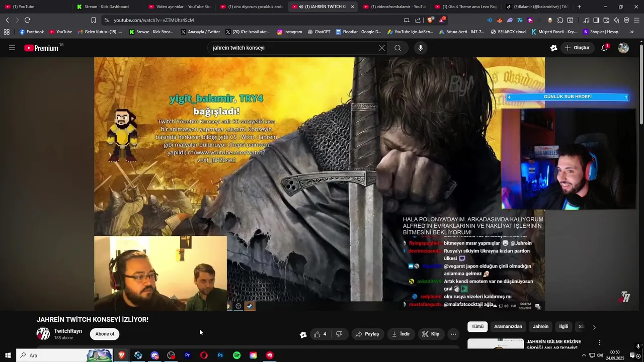Screen dimensions: 644x362
Task: Switch to Balamir TikTok tab
Action: point(537,7)
